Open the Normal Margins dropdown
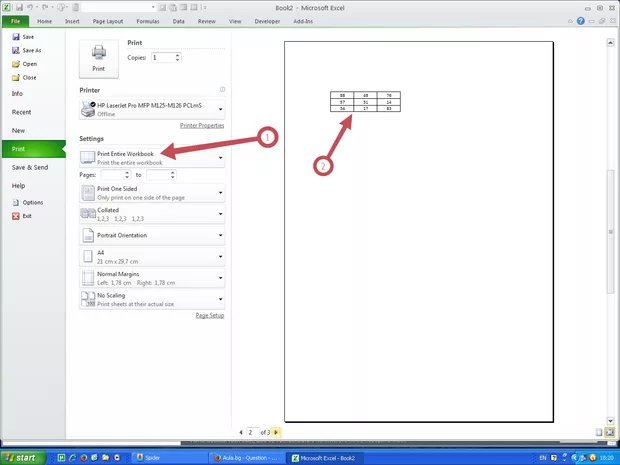 (152, 278)
